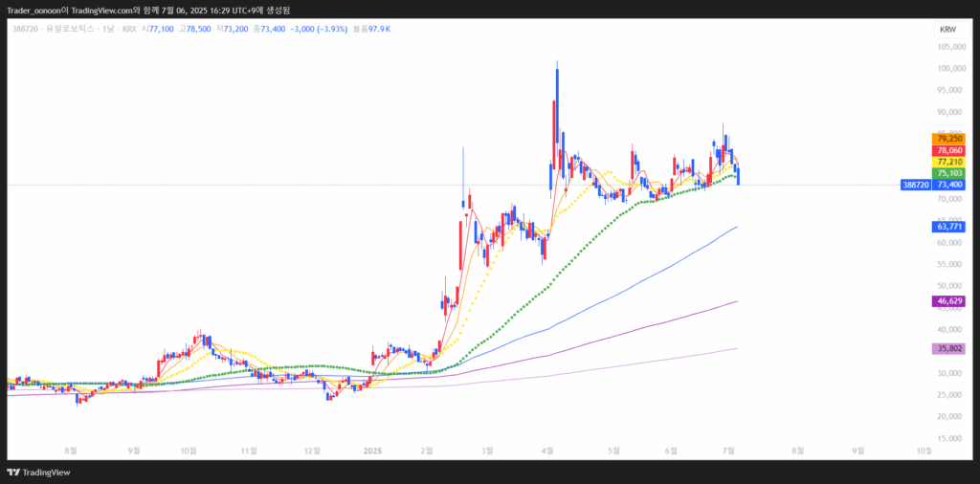This screenshot has width=980, height=484.
Task: Click the orange 79,250 price label
Action: point(949,139)
